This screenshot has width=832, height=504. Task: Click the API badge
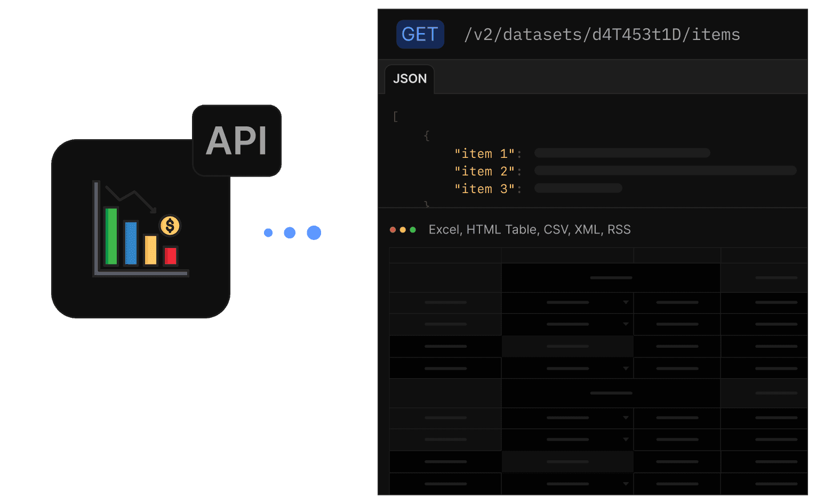point(237,141)
